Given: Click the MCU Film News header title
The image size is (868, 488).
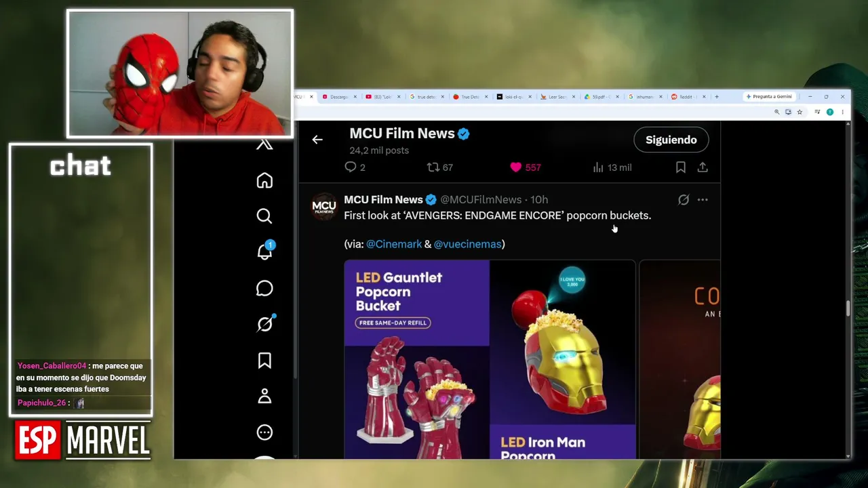Looking at the screenshot, I should point(402,134).
